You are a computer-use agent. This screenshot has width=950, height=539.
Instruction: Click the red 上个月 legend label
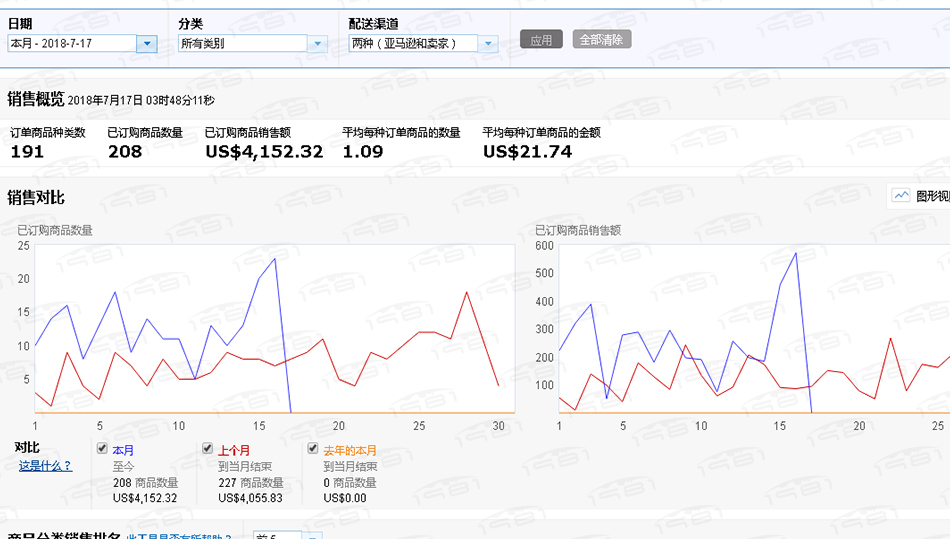pos(233,451)
